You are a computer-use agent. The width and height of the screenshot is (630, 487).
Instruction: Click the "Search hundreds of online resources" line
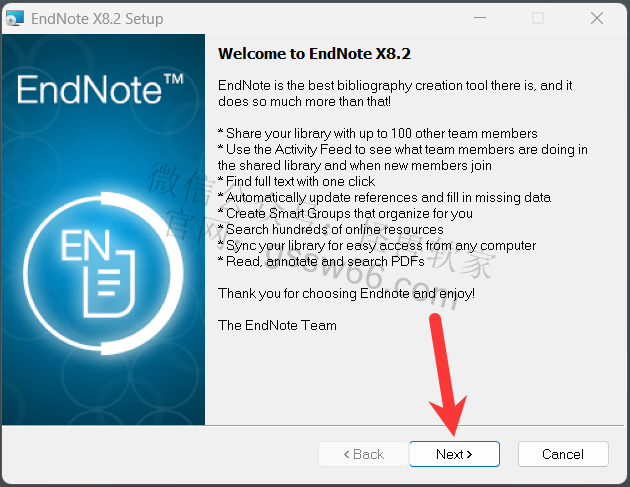[331, 229]
